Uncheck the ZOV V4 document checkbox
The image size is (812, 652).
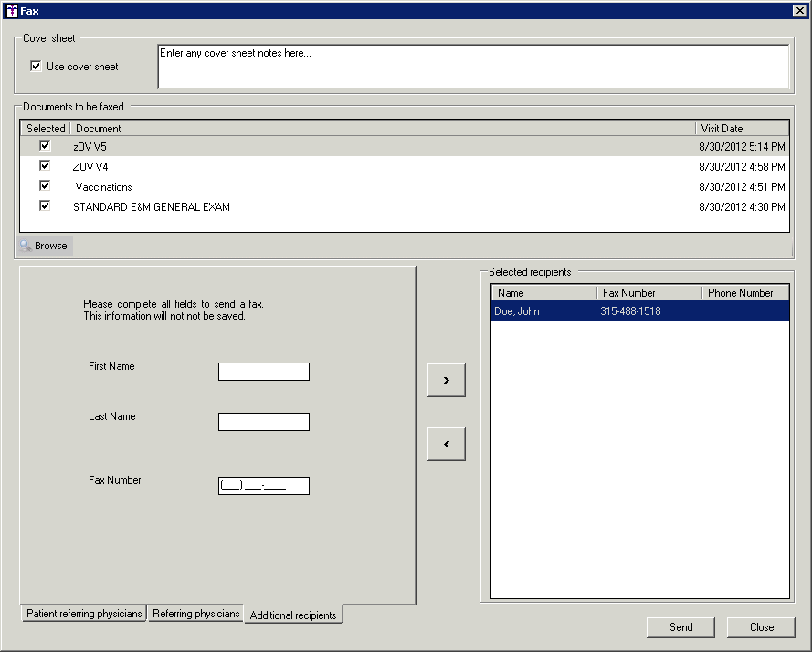(44, 165)
